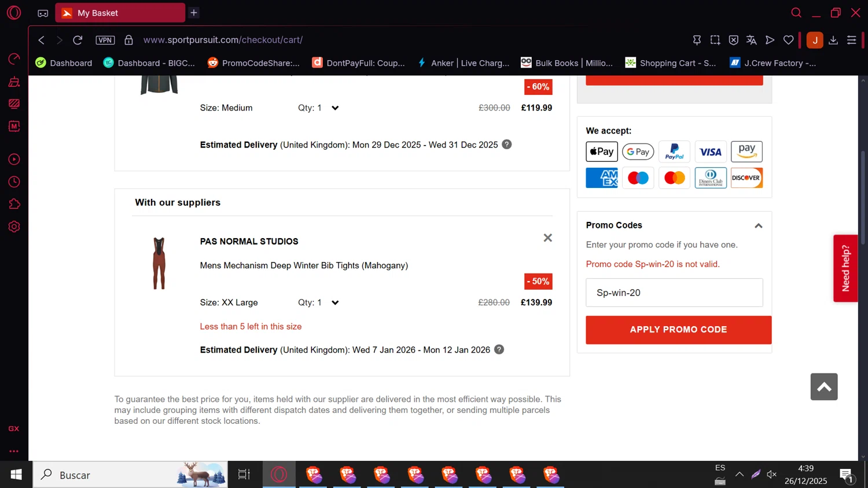Open the easy setup menu icon
868x488 pixels.
(x=852, y=40)
